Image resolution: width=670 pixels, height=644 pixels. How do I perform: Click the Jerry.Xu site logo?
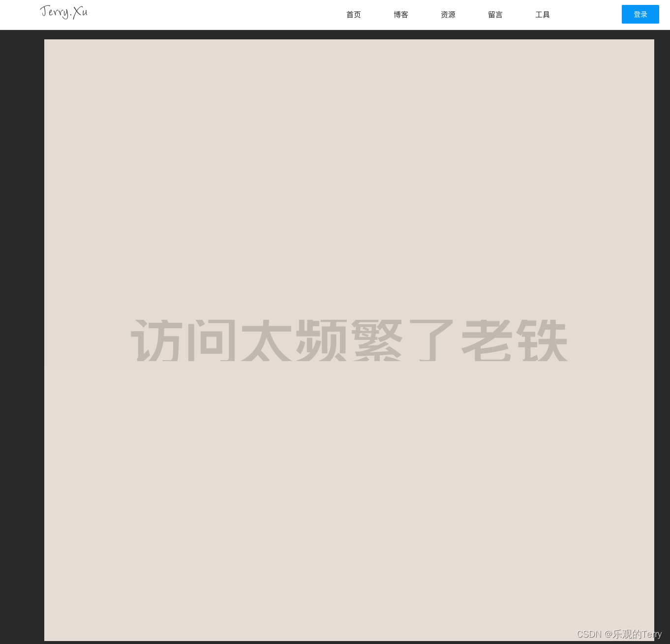(x=63, y=12)
